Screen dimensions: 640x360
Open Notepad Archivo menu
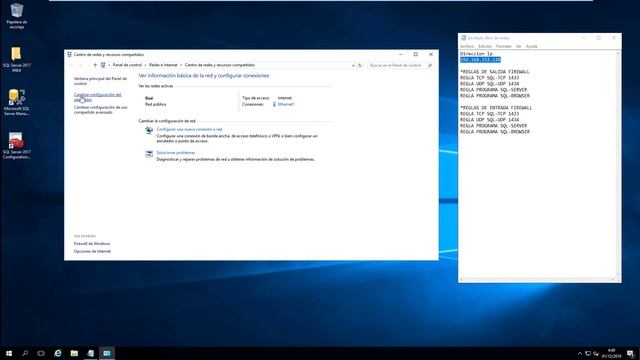point(467,47)
